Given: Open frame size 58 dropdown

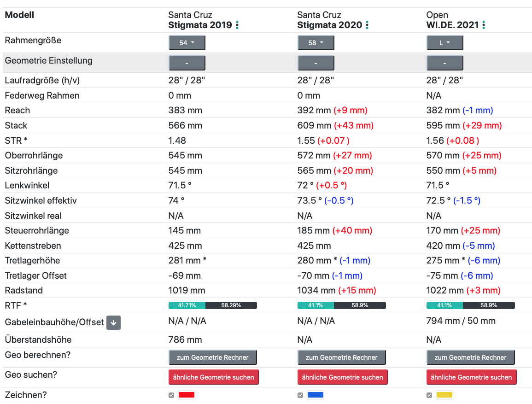Looking at the screenshot, I should [316, 43].
